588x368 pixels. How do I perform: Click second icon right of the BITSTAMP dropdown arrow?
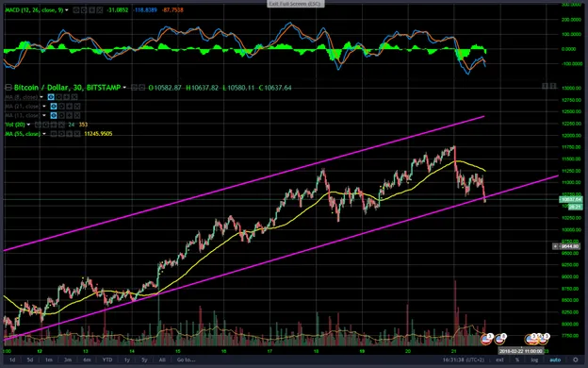[x=142, y=88]
